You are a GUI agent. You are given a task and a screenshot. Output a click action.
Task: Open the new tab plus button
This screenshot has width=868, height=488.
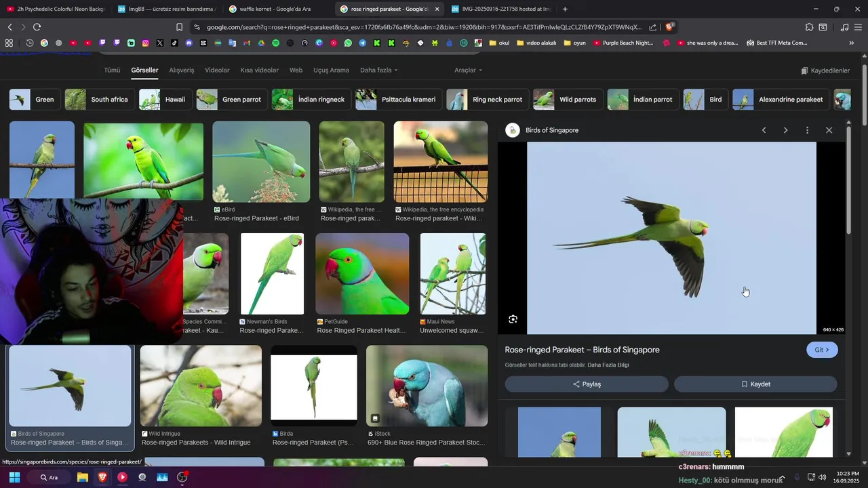(x=565, y=9)
